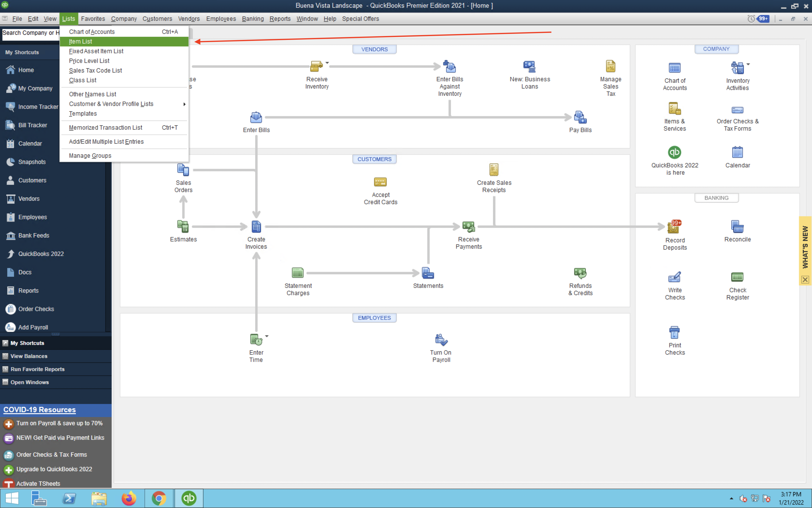812x508 pixels.
Task: Click the EMPLOYEES section tab
Action: 374,317
